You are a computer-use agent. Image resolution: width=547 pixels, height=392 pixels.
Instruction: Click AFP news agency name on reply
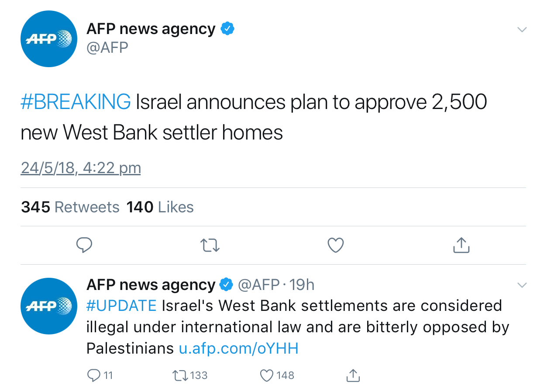(151, 285)
